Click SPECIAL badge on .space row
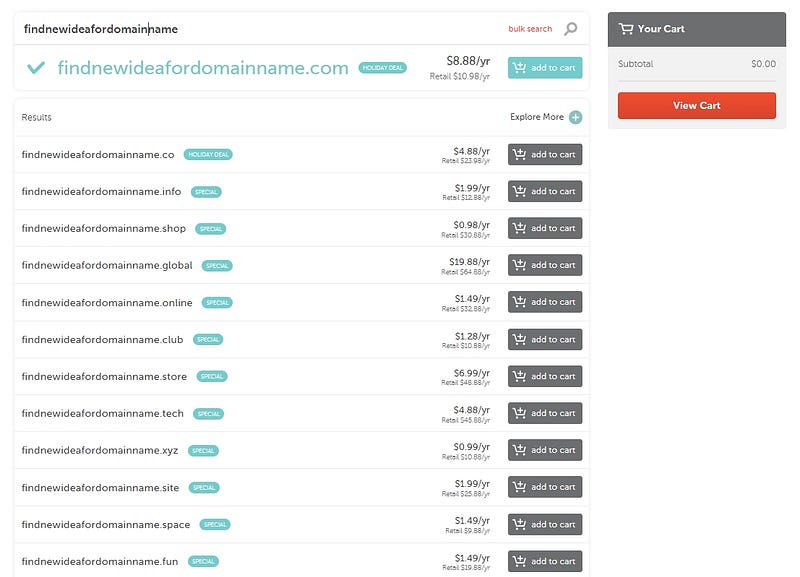This screenshot has height=577, width=800. pos(215,524)
